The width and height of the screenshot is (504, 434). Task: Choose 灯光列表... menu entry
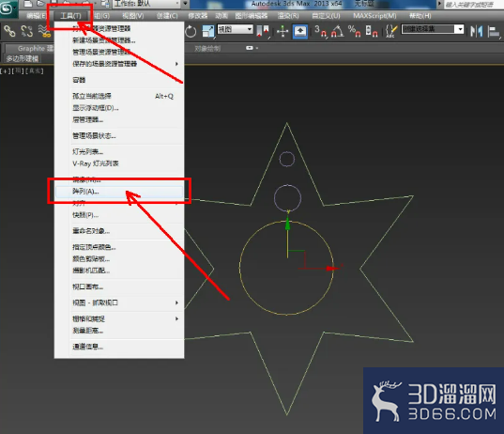tap(119, 151)
